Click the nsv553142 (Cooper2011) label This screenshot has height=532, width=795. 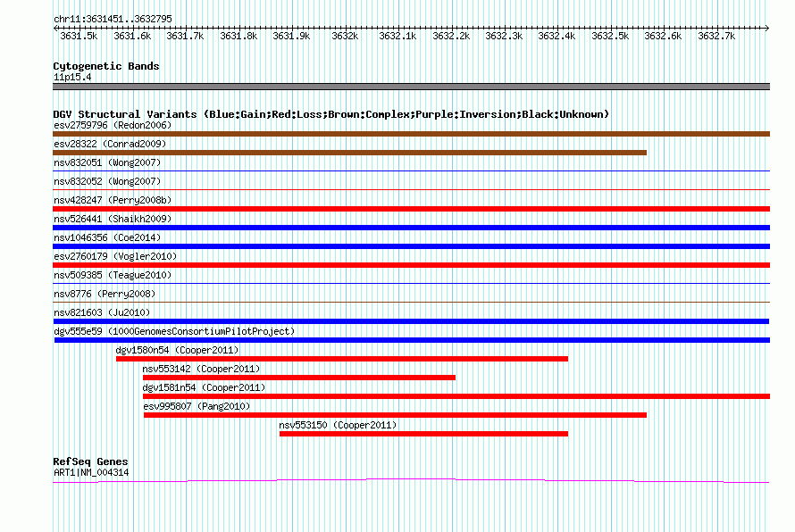(x=201, y=369)
